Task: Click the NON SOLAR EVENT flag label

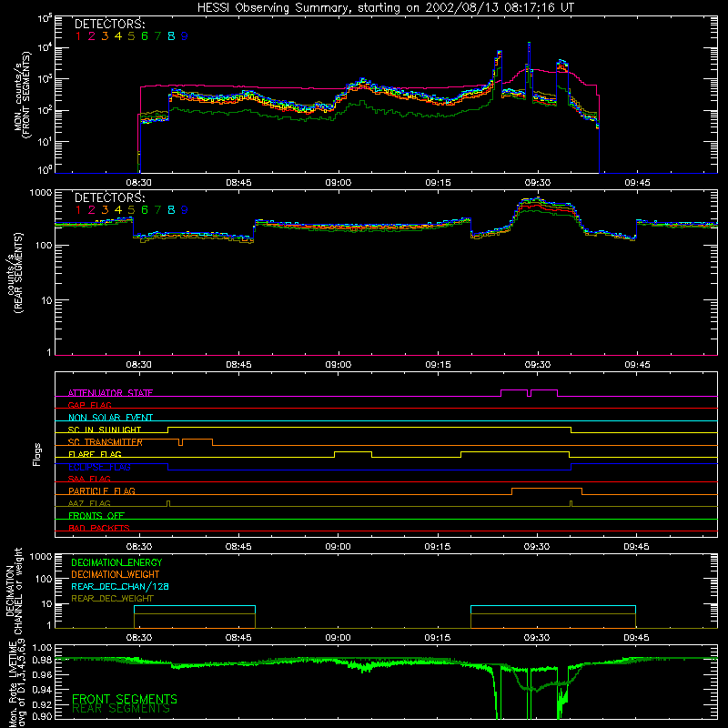Action: [x=110, y=418]
